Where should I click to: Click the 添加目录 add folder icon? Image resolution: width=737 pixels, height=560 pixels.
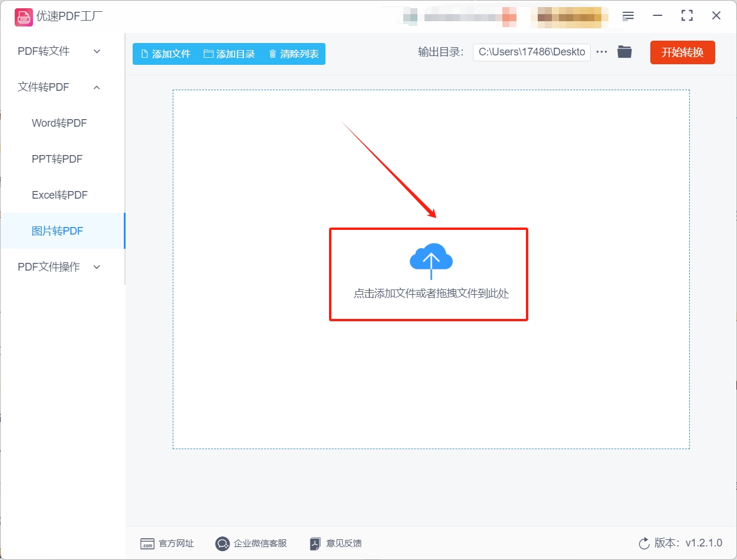(x=208, y=54)
